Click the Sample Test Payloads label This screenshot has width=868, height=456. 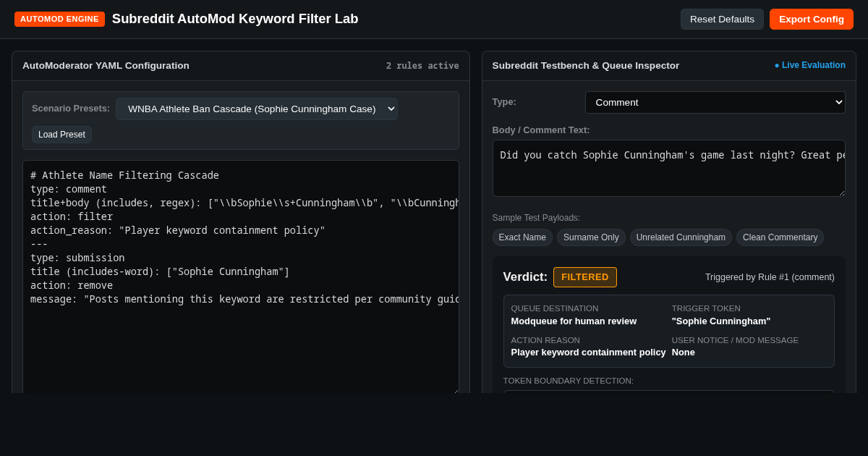pos(536,218)
